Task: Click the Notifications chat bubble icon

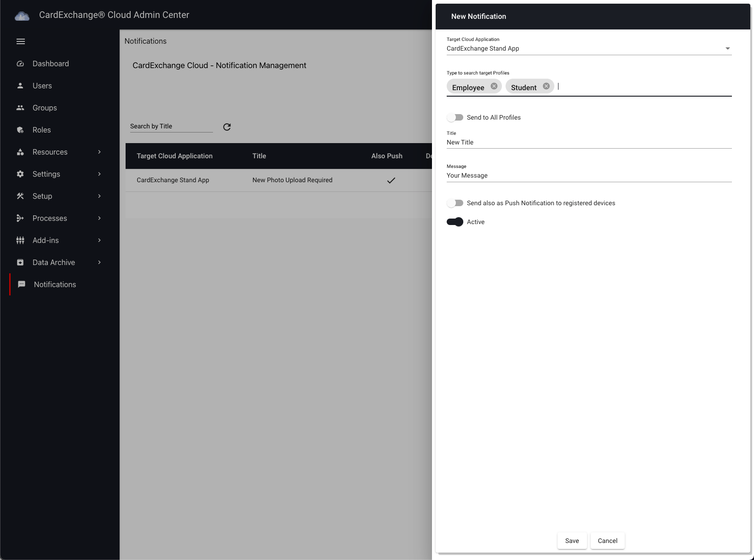Action: tap(22, 285)
